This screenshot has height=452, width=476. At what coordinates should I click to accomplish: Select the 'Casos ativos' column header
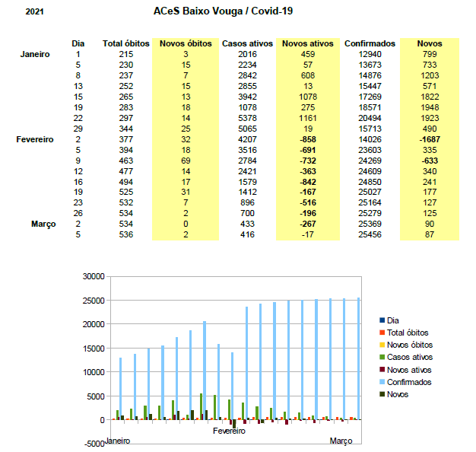point(247,43)
